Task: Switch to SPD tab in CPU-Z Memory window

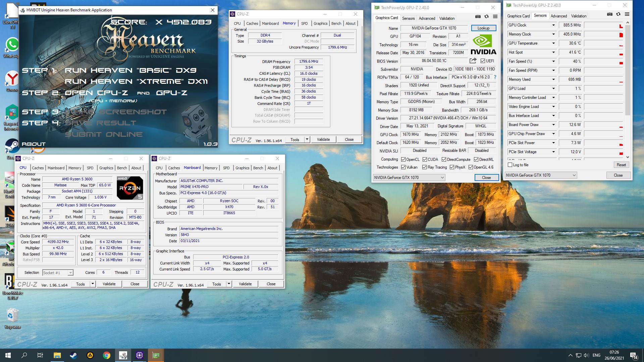Action: click(304, 23)
